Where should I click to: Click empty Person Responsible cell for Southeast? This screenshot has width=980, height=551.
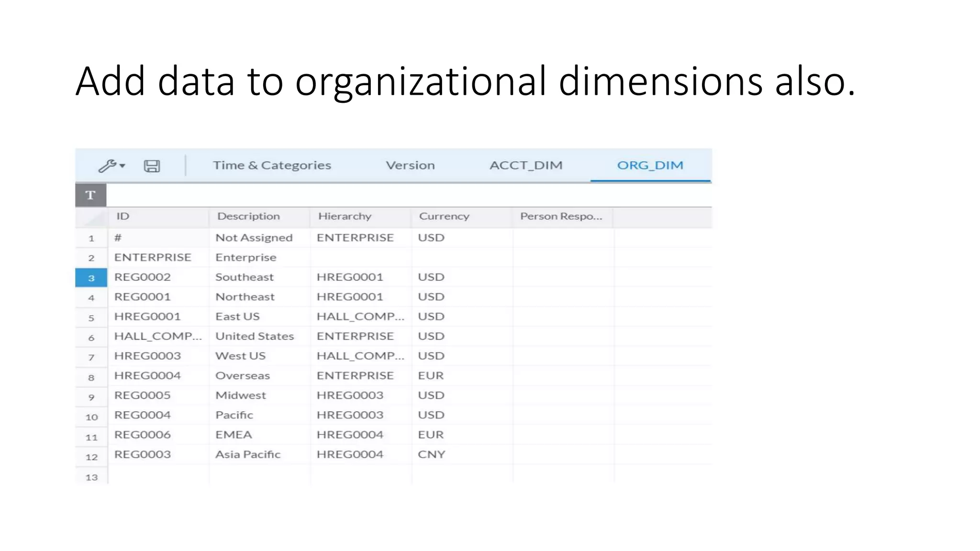[563, 277]
